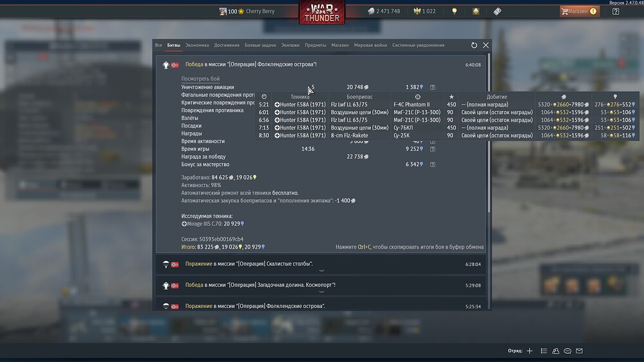Image resolution: width=644 pixels, height=362 pixels.
Task: Click the F-4C Phantom II kill row
Action: (x=447, y=105)
